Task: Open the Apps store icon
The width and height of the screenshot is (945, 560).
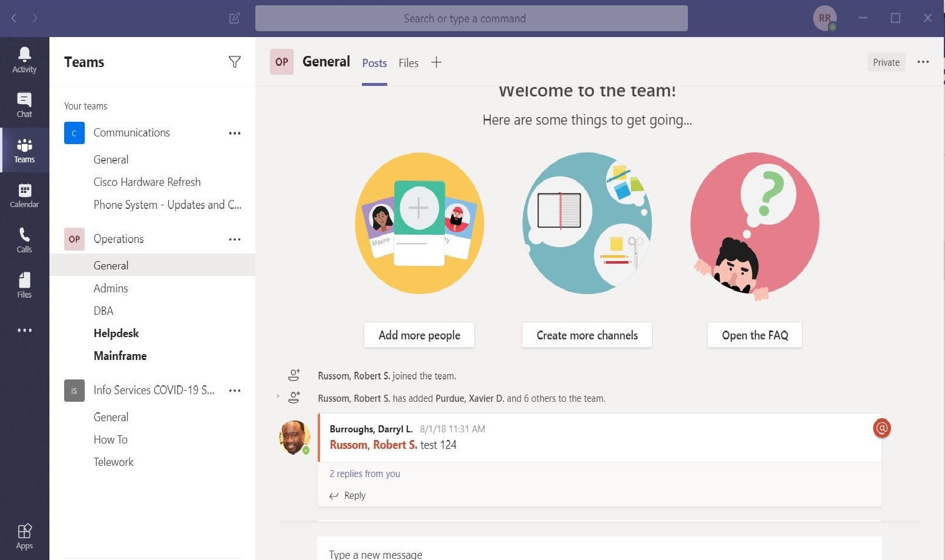Action: pyautogui.click(x=24, y=536)
